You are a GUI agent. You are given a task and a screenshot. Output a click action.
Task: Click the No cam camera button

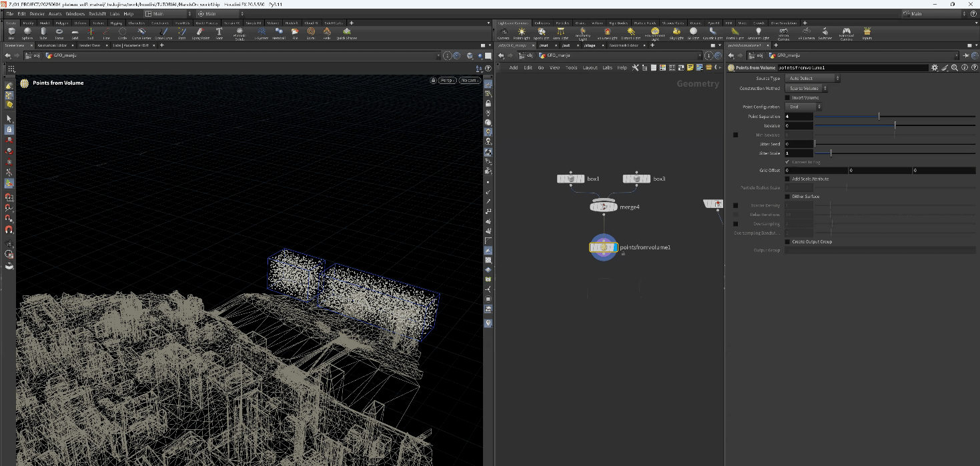(469, 81)
